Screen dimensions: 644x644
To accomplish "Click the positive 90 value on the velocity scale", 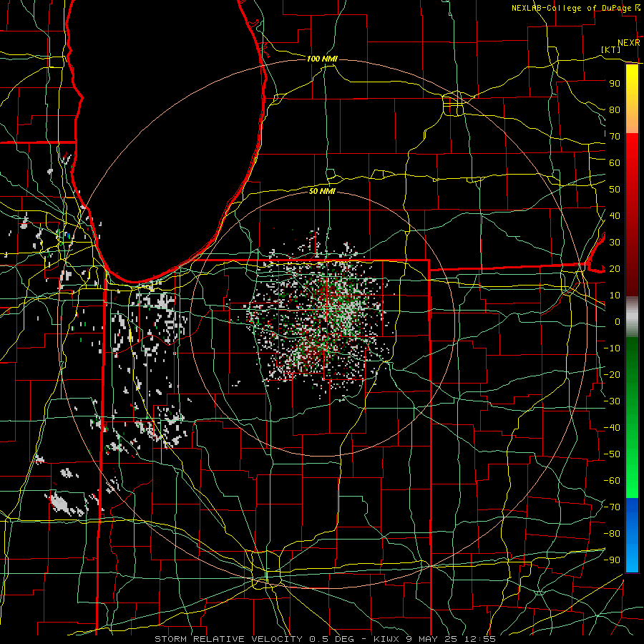I will click(615, 84).
